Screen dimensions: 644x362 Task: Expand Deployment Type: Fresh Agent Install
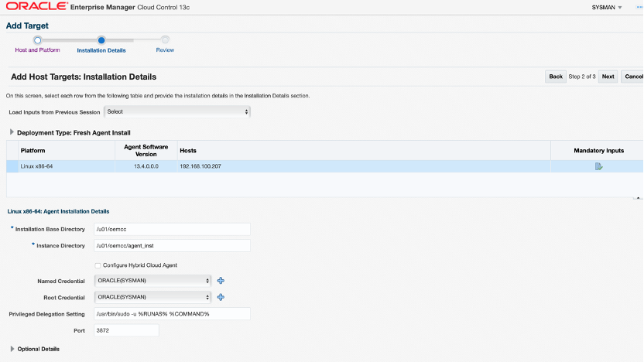pos(12,132)
